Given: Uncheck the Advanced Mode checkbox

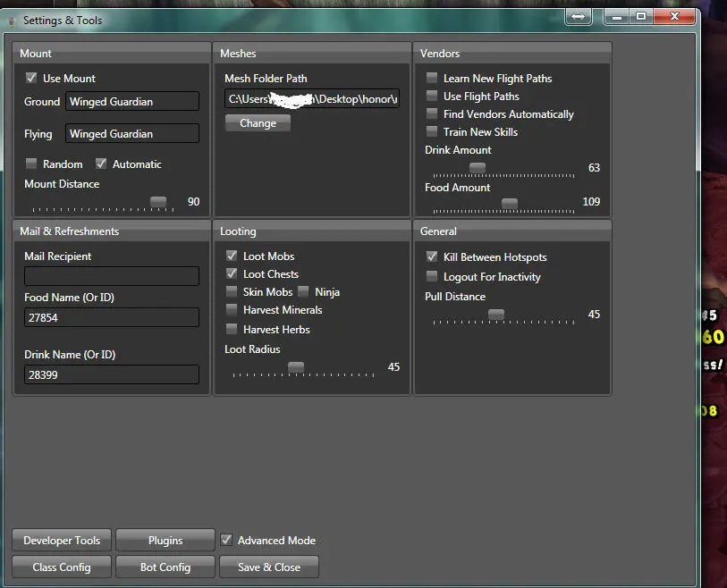Looking at the screenshot, I should click(226, 541).
